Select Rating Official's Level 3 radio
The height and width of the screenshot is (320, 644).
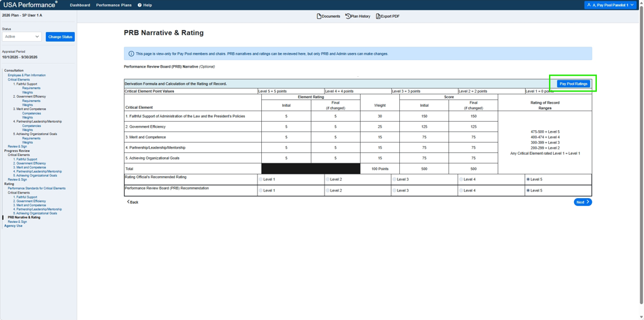(x=394, y=179)
